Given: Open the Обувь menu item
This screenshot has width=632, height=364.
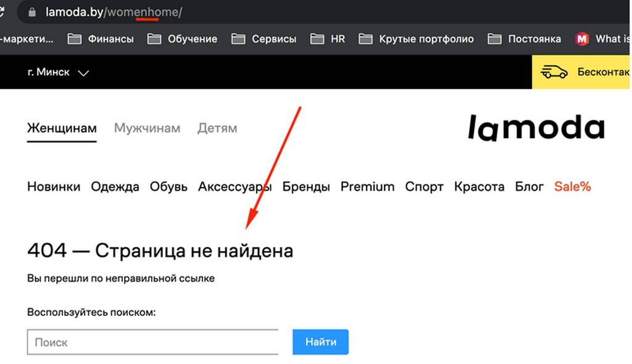Looking at the screenshot, I should coord(168,187).
